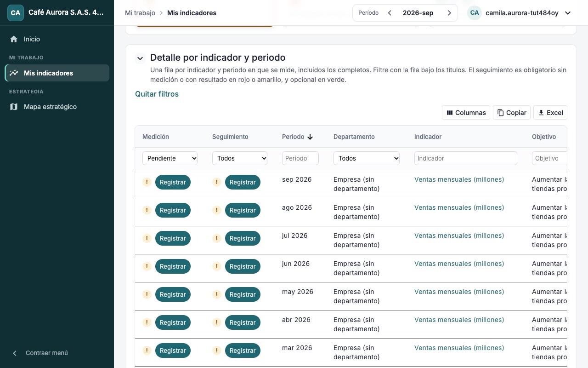Click Quitar filtros to clear filters
Viewport: 588px width, 368px height.
[x=157, y=94]
